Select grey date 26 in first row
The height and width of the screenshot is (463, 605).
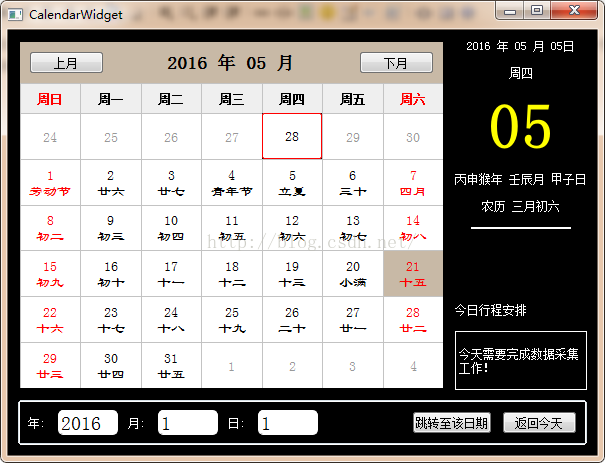[171, 137]
